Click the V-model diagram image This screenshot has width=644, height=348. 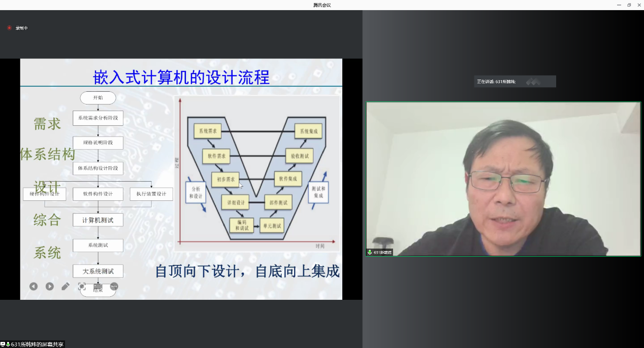click(x=257, y=173)
